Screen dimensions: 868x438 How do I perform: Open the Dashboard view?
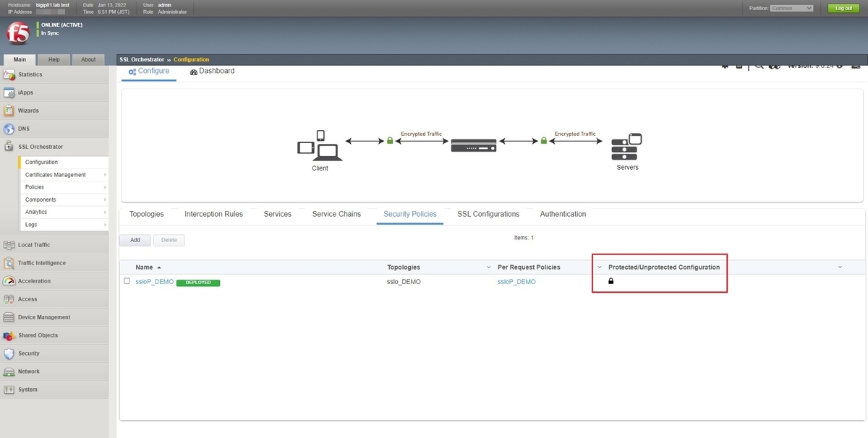click(x=212, y=71)
